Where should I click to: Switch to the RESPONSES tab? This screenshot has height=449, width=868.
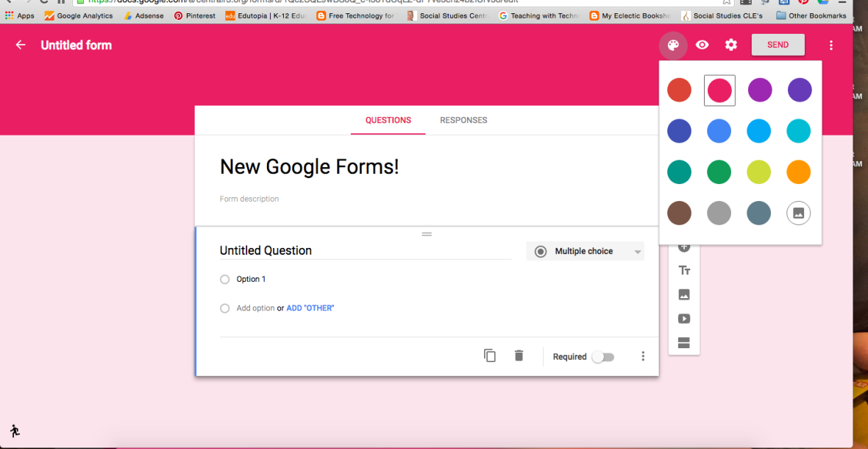tap(463, 120)
